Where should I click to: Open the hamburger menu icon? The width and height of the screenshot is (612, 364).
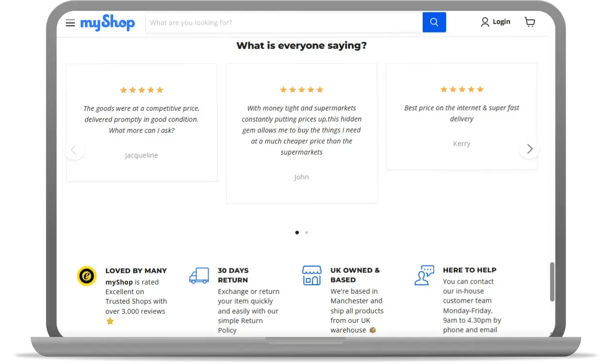(x=70, y=23)
